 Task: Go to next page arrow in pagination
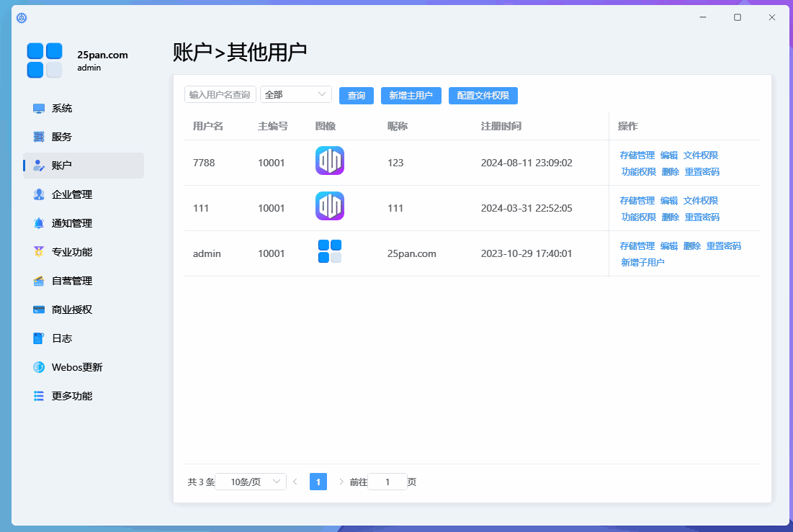tap(341, 482)
